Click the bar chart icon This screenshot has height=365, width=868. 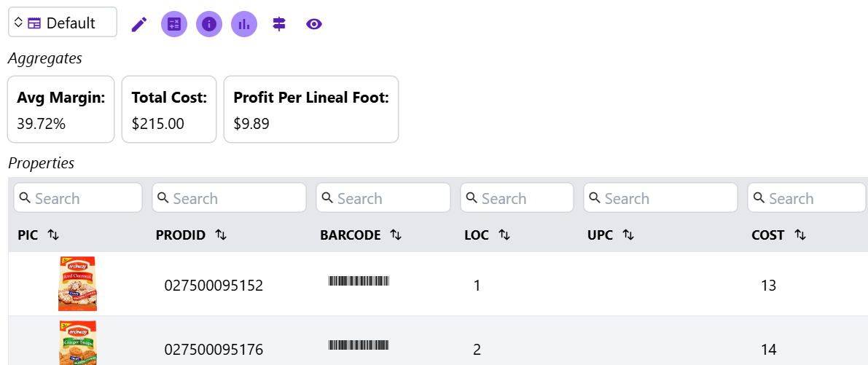(244, 24)
